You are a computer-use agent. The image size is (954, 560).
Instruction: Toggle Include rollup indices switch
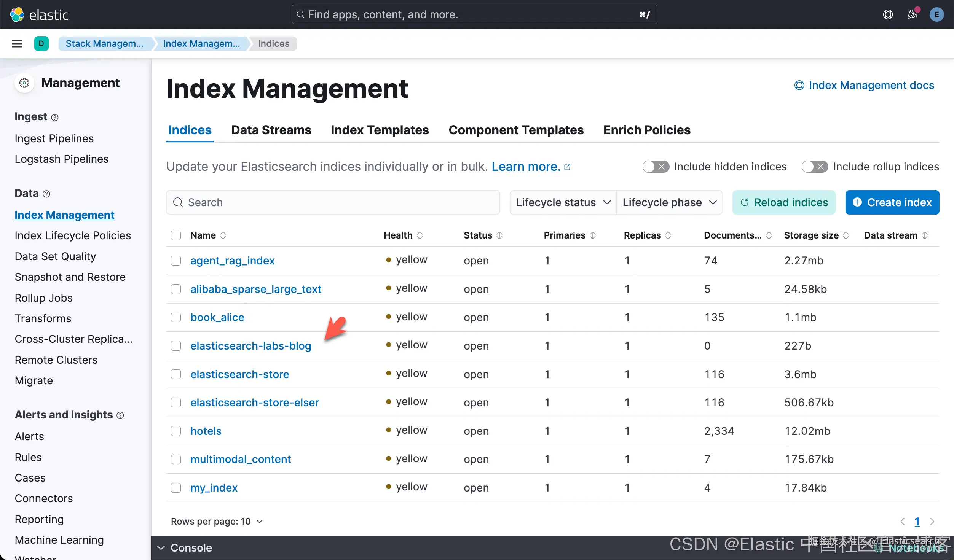click(x=815, y=167)
